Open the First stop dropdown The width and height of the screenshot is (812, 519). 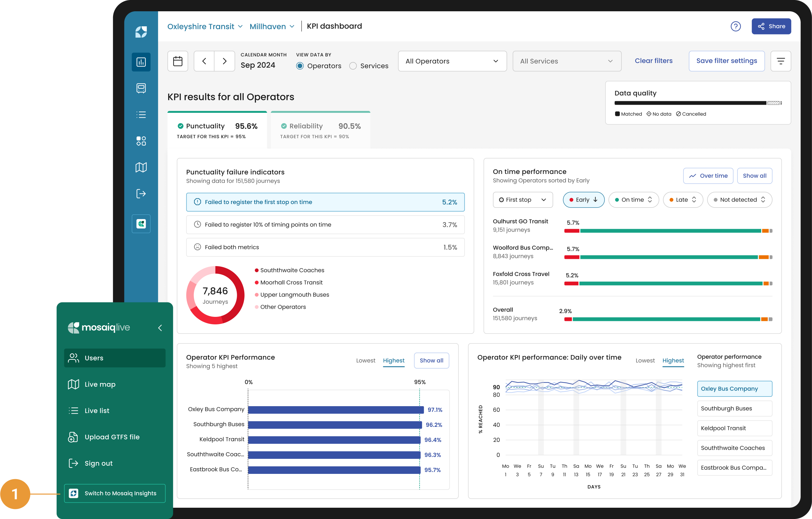coord(522,199)
